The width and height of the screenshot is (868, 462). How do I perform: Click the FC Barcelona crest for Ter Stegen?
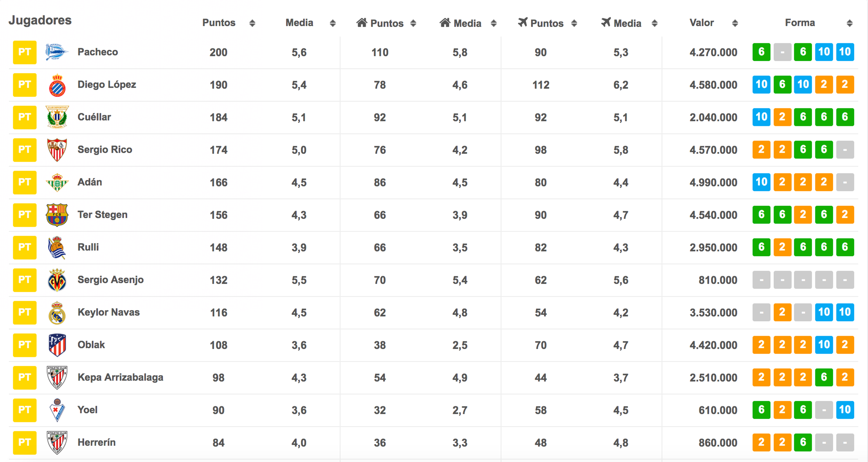57,215
